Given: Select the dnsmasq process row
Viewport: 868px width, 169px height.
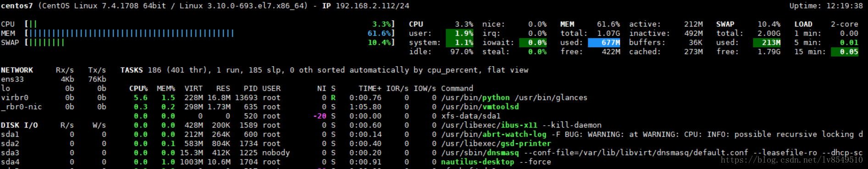Looking at the screenshot, I should tap(498, 152).
